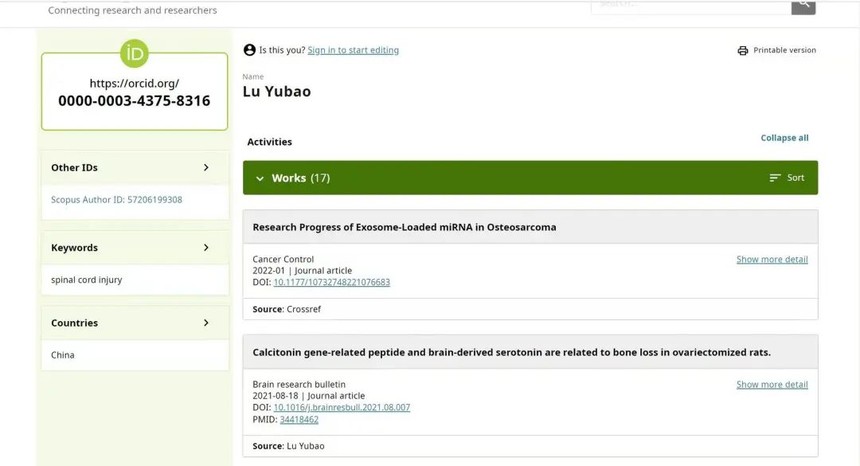Screen dimensions: 860x466
Task: Open 'Sign in to start editing' link
Action: (x=353, y=50)
